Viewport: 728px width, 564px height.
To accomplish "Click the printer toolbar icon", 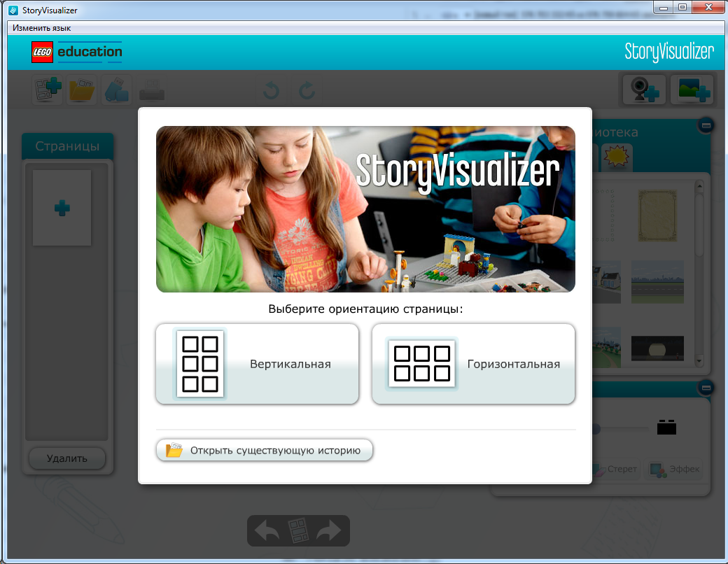I will point(152,90).
